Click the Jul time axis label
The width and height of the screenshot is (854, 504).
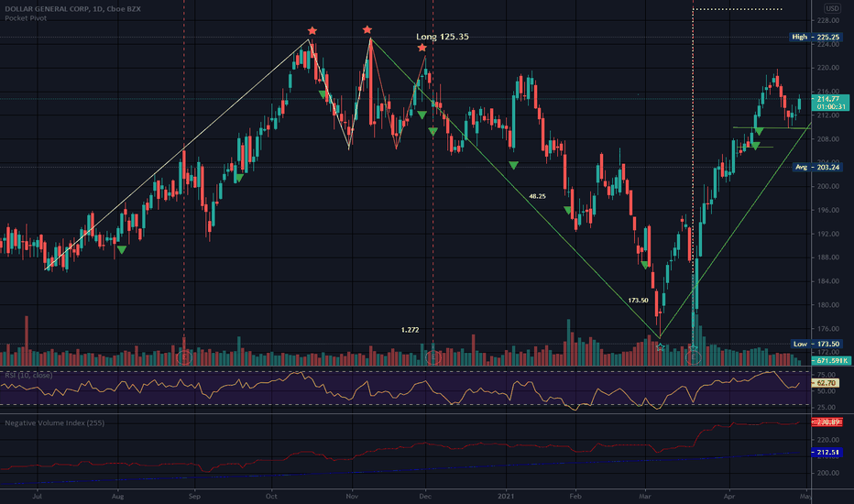point(37,497)
